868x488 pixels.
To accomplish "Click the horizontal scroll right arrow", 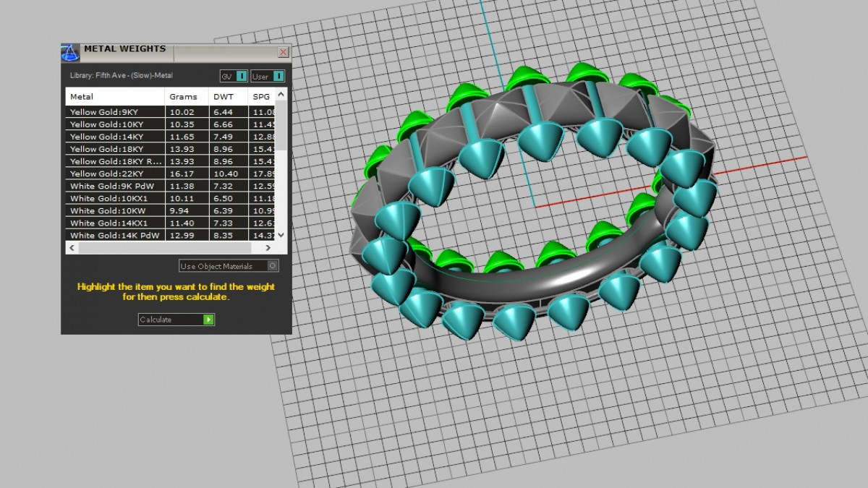I will click(x=269, y=248).
